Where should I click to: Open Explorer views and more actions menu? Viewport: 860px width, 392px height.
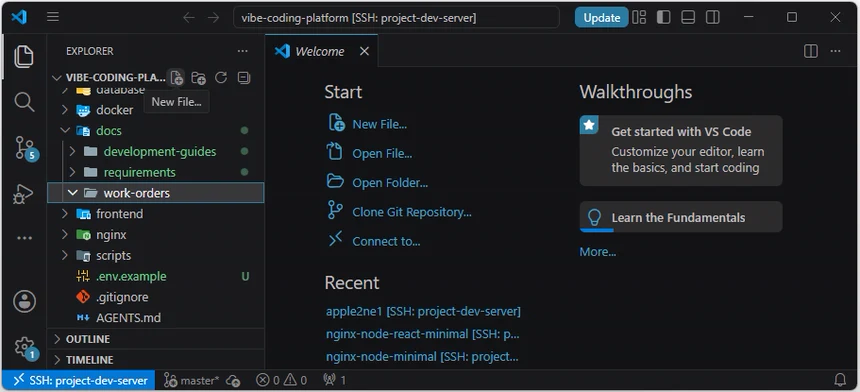pyautogui.click(x=242, y=51)
